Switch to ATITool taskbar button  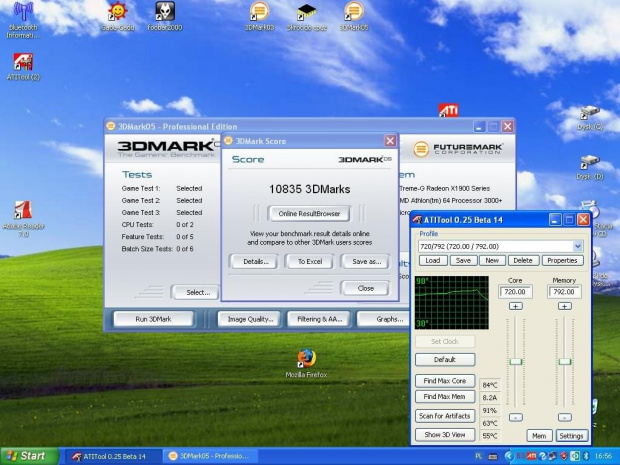tap(113, 456)
